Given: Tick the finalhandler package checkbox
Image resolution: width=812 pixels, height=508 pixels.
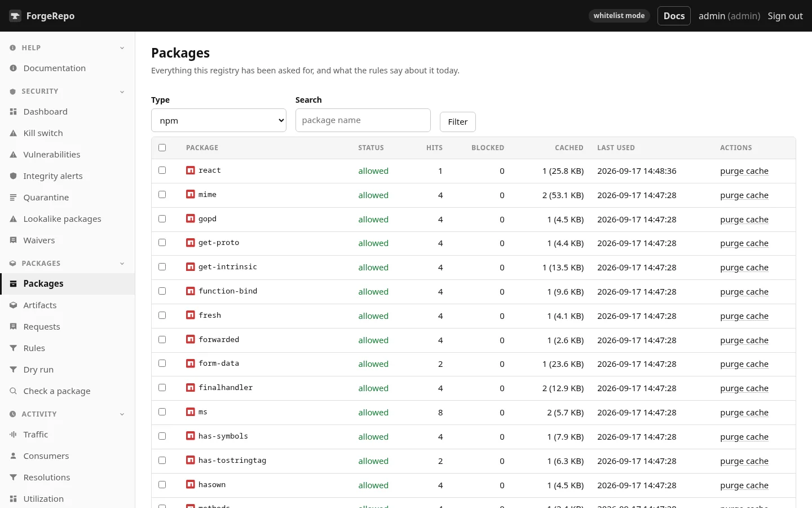Looking at the screenshot, I should click(162, 388).
